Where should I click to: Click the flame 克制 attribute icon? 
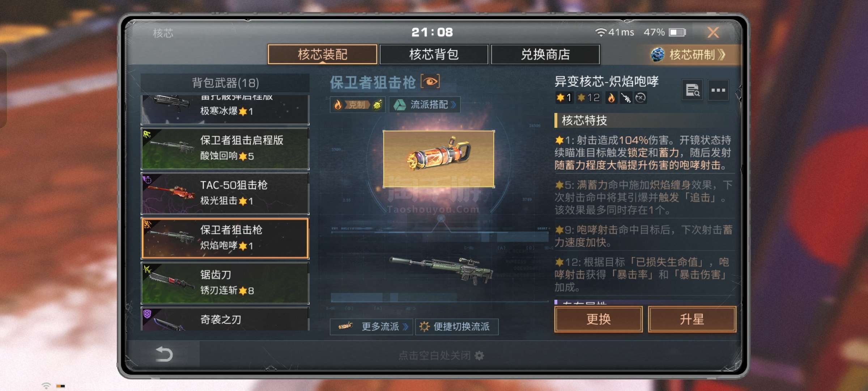(338, 105)
